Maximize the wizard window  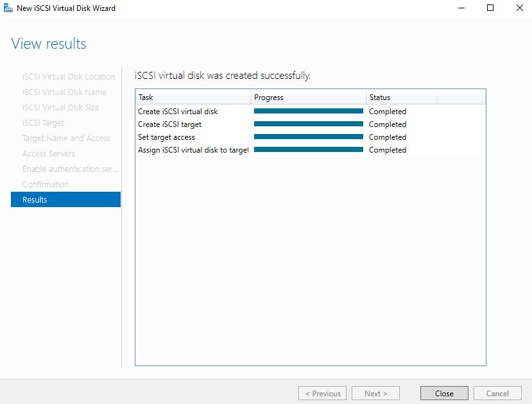tap(490, 8)
